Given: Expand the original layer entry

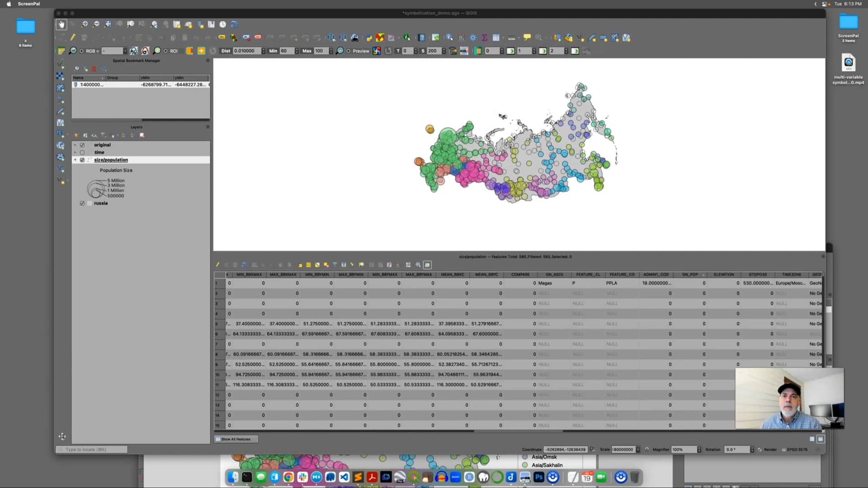Looking at the screenshot, I should point(75,145).
